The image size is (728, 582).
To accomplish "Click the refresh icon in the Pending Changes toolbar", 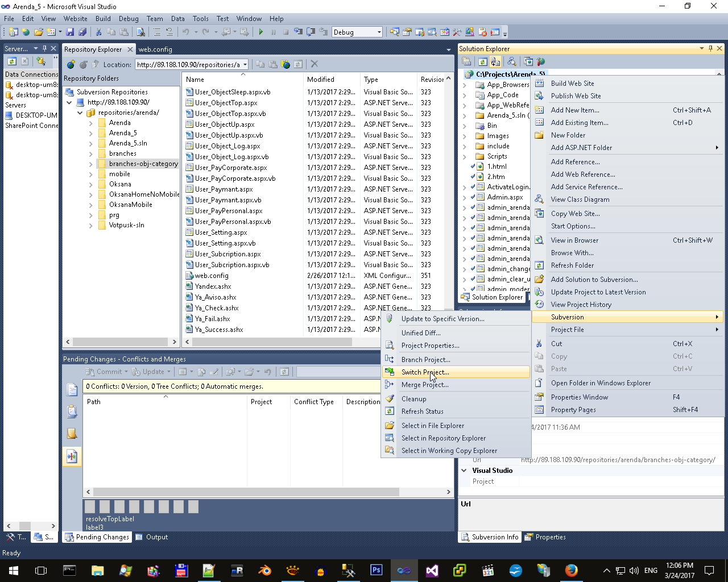I will [284, 372].
